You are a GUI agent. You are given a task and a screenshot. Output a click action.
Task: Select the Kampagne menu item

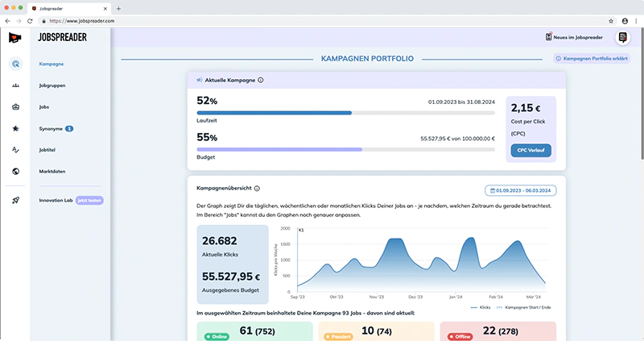coord(52,64)
